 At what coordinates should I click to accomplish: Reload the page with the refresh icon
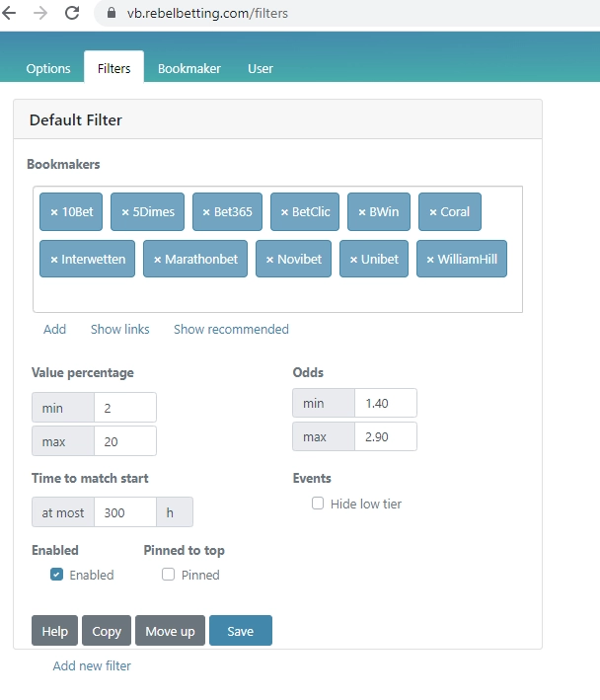pyautogui.click(x=72, y=13)
